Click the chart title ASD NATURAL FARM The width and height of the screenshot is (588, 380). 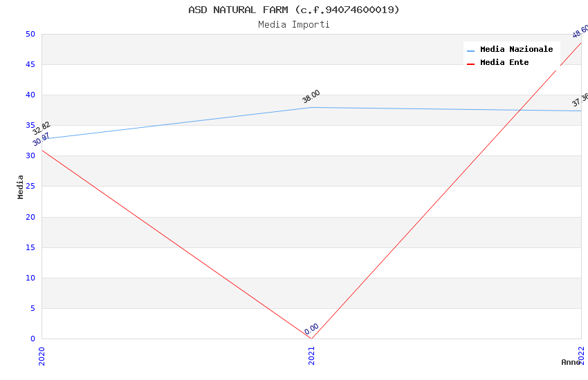[x=293, y=10]
